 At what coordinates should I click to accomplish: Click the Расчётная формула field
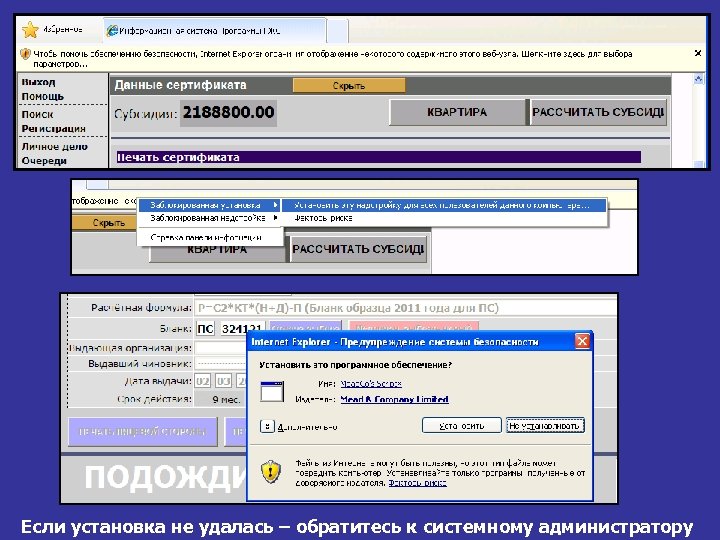(x=406, y=308)
